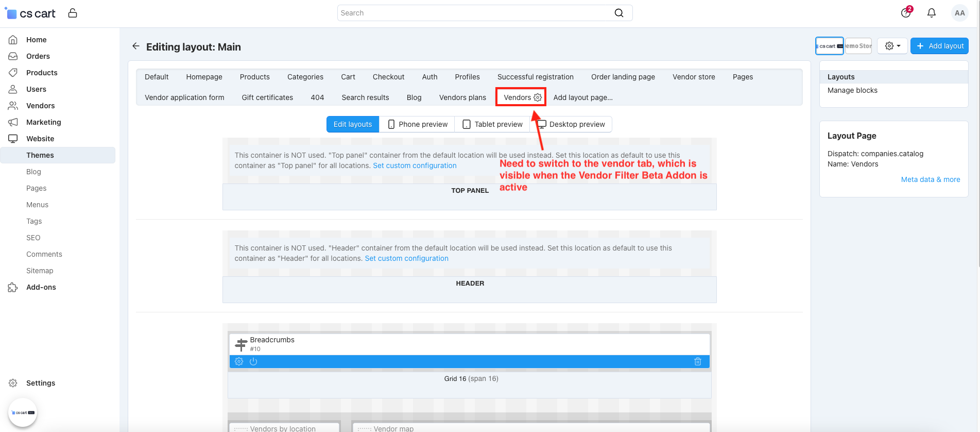This screenshot has width=980, height=432.
Task: Switch to Phone preview
Action: pyautogui.click(x=418, y=124)
